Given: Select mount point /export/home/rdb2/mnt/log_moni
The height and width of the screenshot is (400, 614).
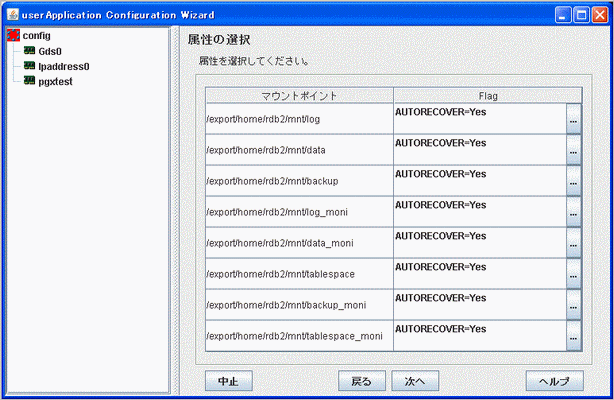Looking at the screenshot, I should [300, 212].
